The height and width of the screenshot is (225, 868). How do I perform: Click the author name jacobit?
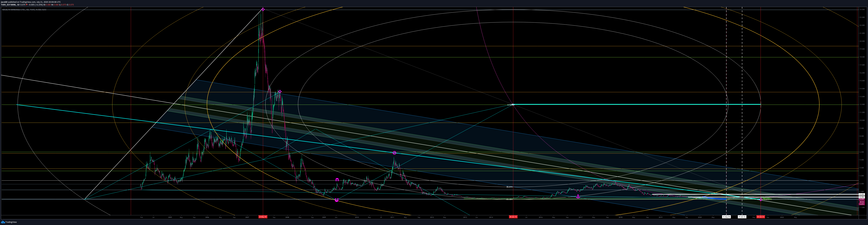4,2
